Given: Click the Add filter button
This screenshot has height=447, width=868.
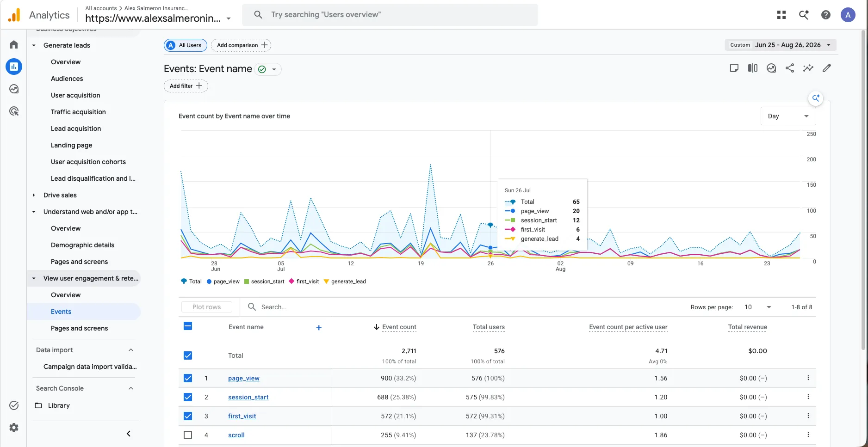Looking at the screenshot, I should [186, 86].
